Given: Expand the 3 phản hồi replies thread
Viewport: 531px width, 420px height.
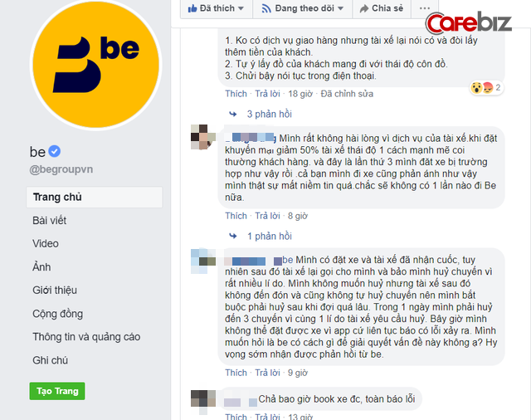Looking at the screenshot, I should (269, 115).
